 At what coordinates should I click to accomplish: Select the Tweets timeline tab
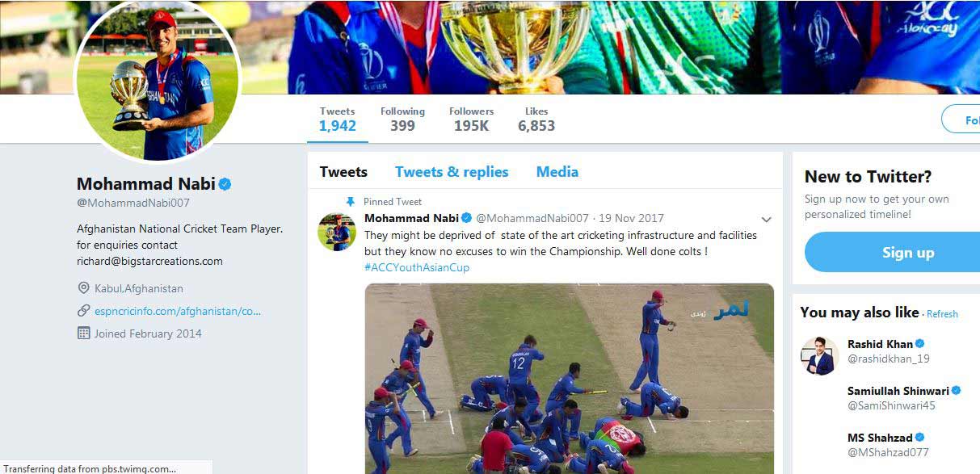343,172
